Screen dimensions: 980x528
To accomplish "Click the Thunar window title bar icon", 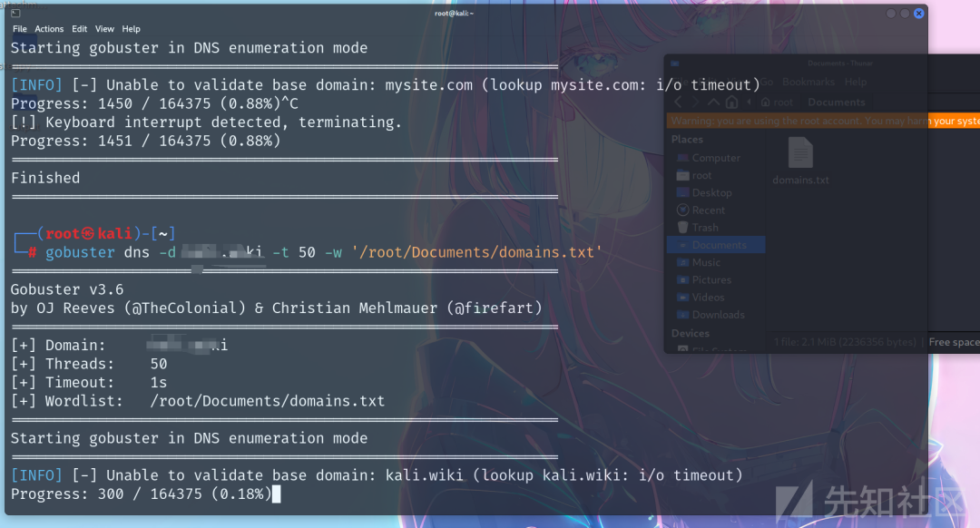I will point(675,64).
